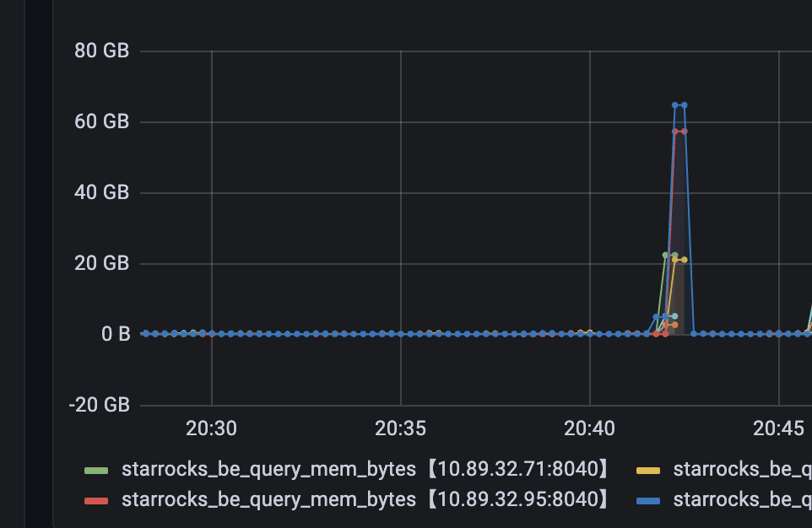
Task: Toggle truncated legend label beside yellow swatch
Action: pos(741,469)
